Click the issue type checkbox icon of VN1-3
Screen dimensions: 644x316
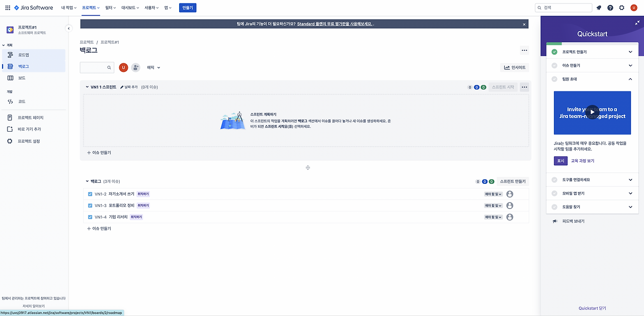pyautogui.click(x=90, y=205)
